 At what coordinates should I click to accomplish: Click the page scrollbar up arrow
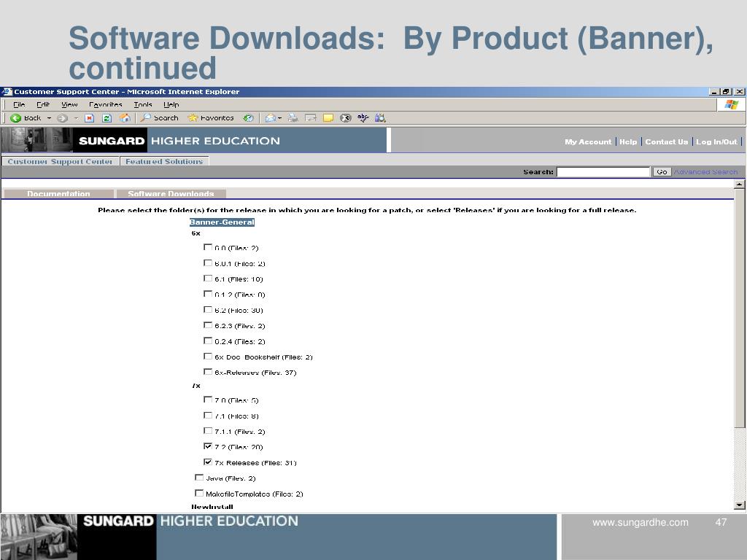pos(740,184)
